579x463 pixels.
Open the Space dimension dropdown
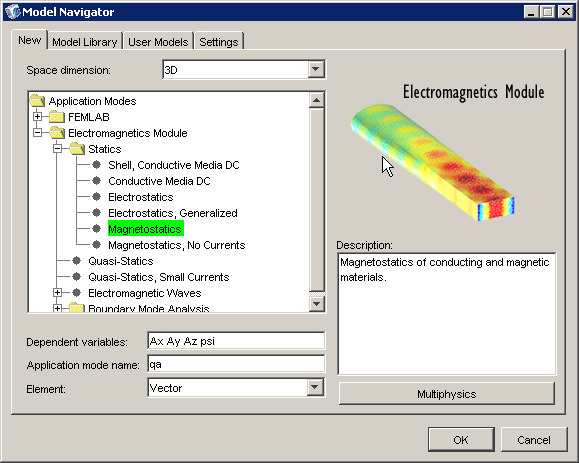click(x=316, y=69)
